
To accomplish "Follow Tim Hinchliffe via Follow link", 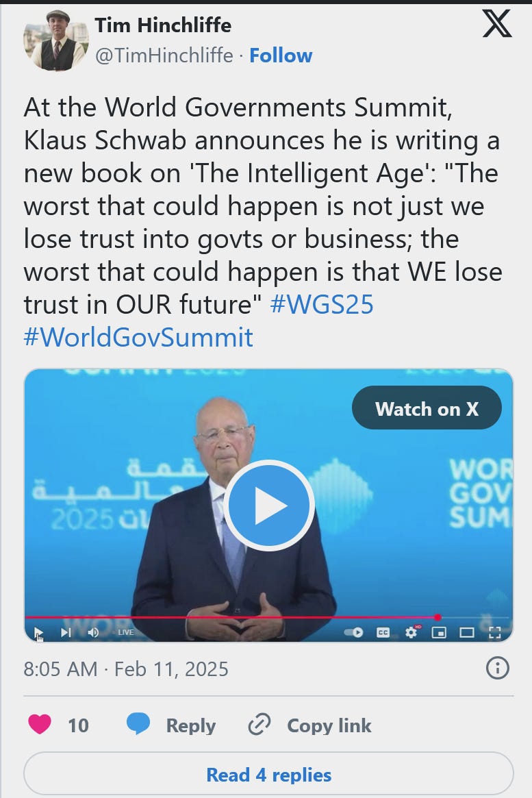I will pos(281,55).
